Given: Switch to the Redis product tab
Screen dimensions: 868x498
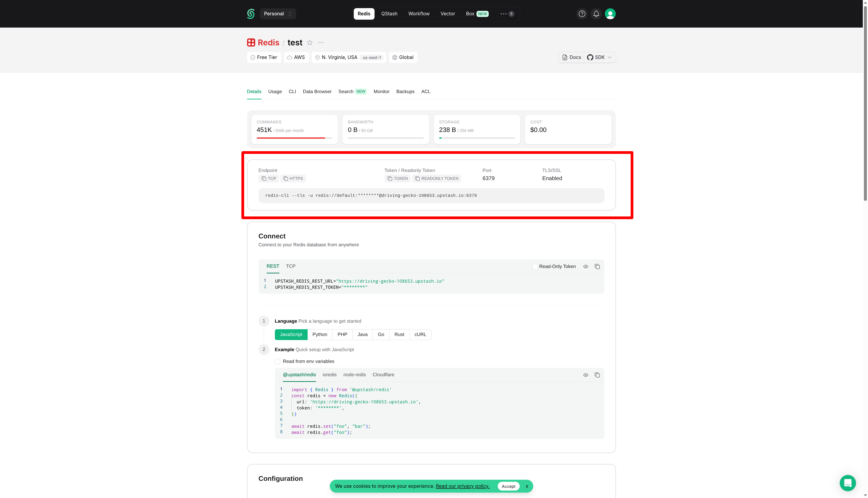Looking at the screenshot, I should pyautogui.click(x=364, y=14).
